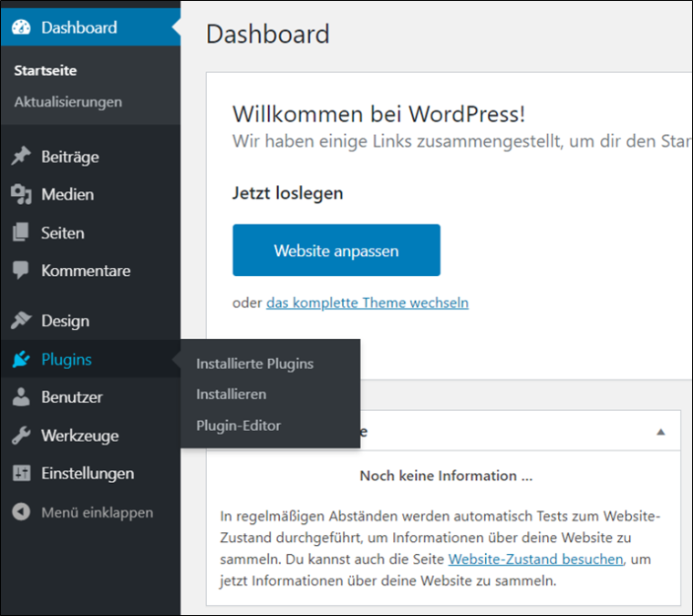Click the Design paintbrush icon
This screenshot has height=616, width=693.
click(21, 320)
